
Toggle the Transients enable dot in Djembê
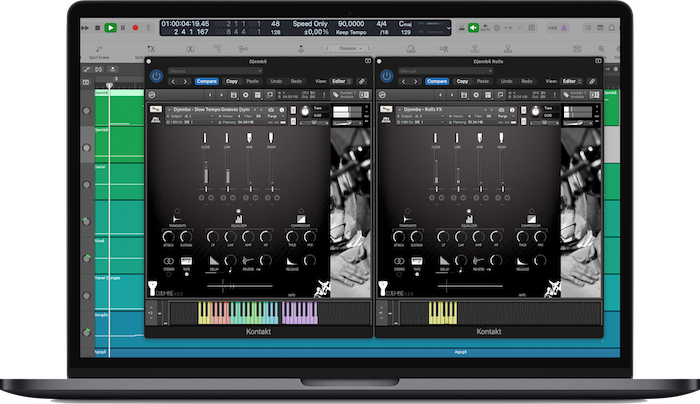point(177,211)
